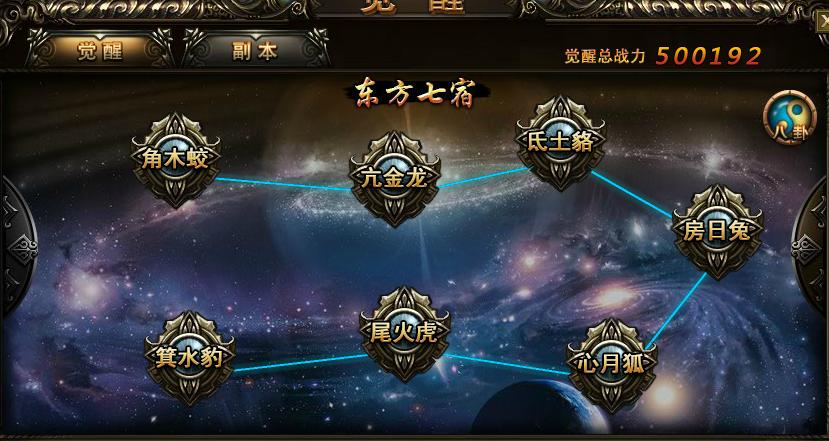The height and width of the screenshot is (441, 829).
Task: Select the 房日兔 star node
Action: click(x=717, y=231)
